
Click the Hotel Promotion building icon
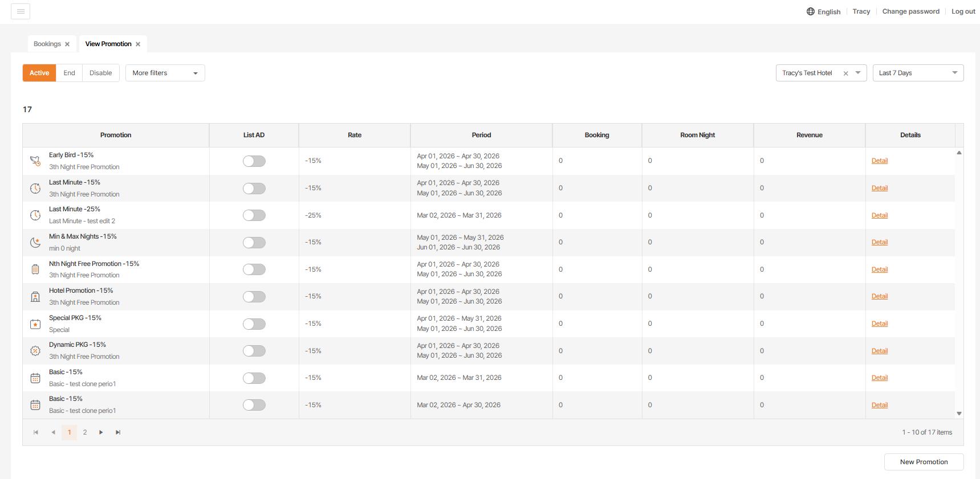tap(35, 297)
